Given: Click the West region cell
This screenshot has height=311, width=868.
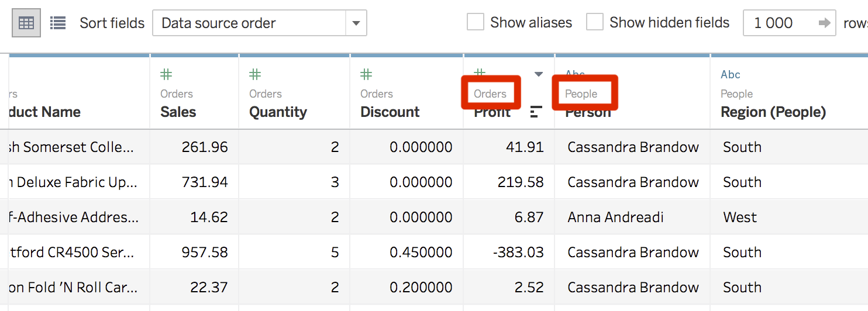Looking at the screenshot, I should tap(740, 217).
